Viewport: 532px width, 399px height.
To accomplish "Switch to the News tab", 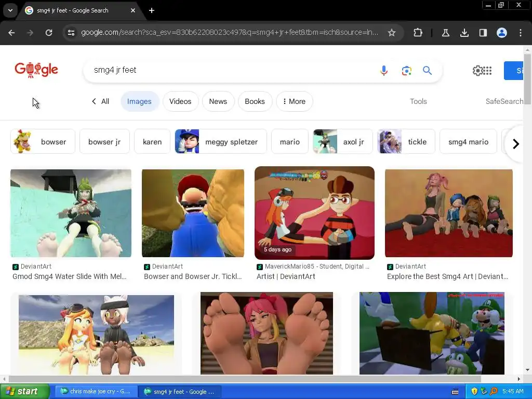I will point(218,101).
